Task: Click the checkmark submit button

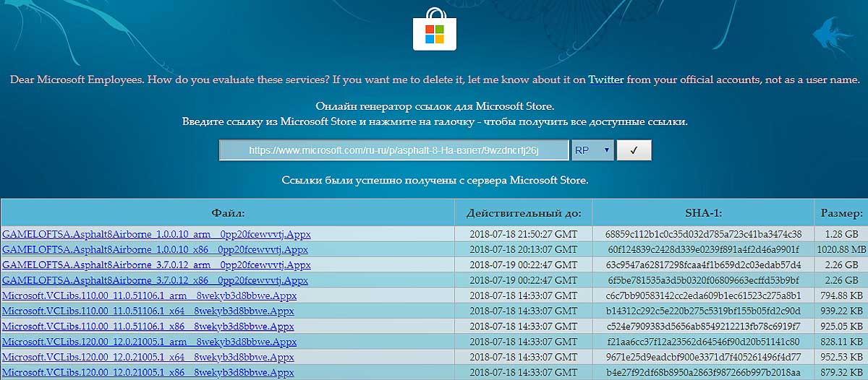Action: (634, 150)
